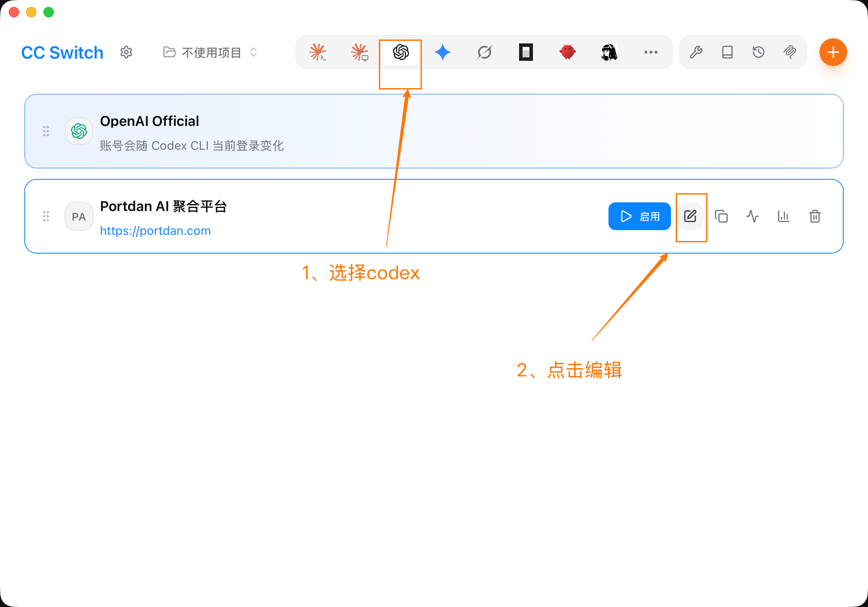
Task: Open the three-dots more apps menu
Action: click(x=651, y=52)
